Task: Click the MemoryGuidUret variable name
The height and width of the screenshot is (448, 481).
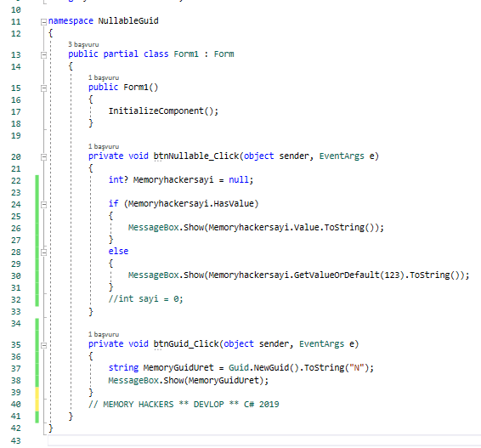Action: click(178, 367)
